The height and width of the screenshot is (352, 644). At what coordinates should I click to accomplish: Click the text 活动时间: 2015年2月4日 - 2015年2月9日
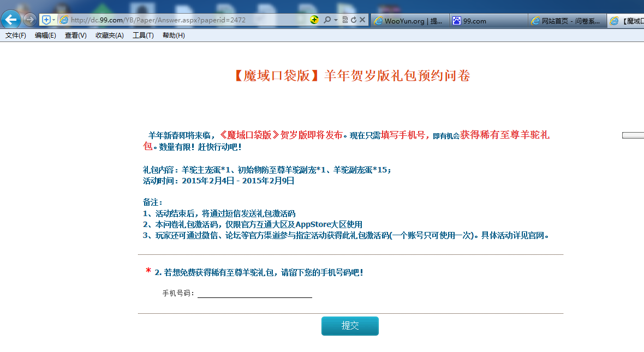218,181
